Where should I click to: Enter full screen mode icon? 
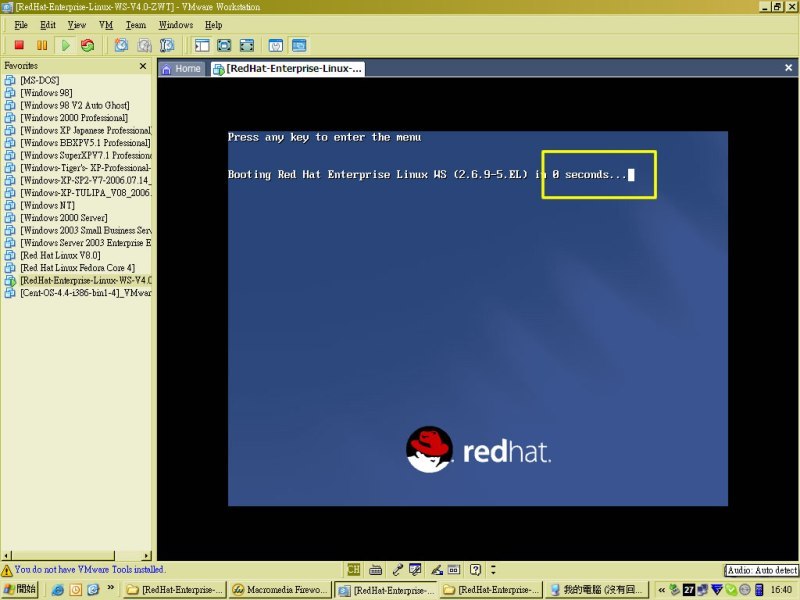coord(246,45)
